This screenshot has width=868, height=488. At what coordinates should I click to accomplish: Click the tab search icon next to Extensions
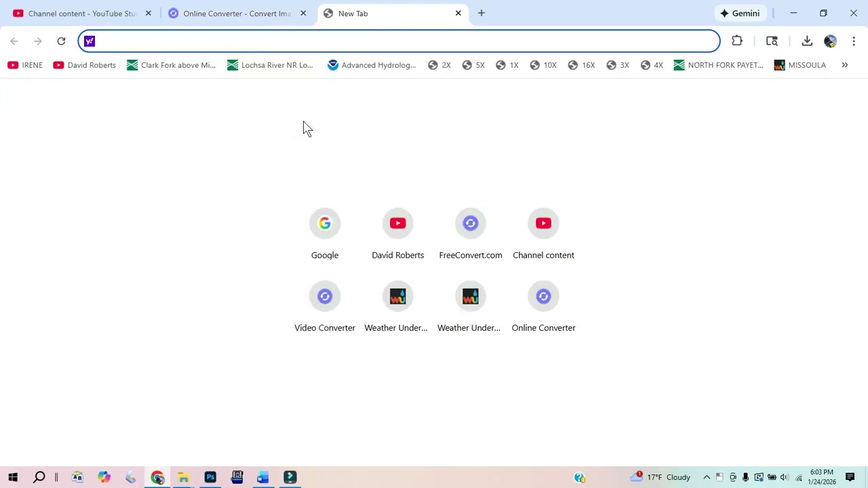click(772, 41)
